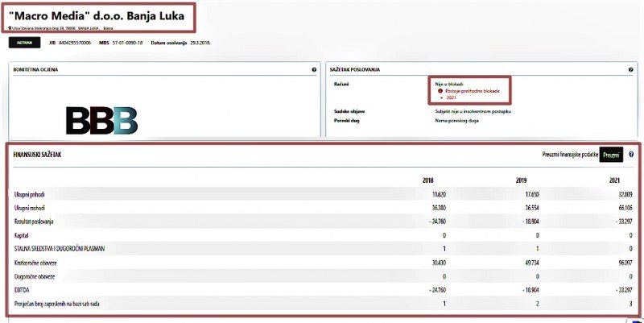The height and width of the screenshot is (323, 644).
Task: Click Ukupni rashodi value 36.554
Action: (x=531, y=208)
